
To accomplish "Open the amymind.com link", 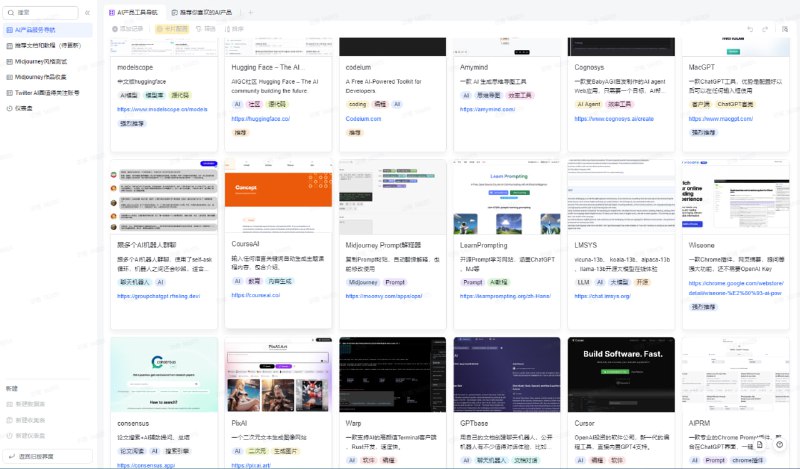I will pos(485,109).
